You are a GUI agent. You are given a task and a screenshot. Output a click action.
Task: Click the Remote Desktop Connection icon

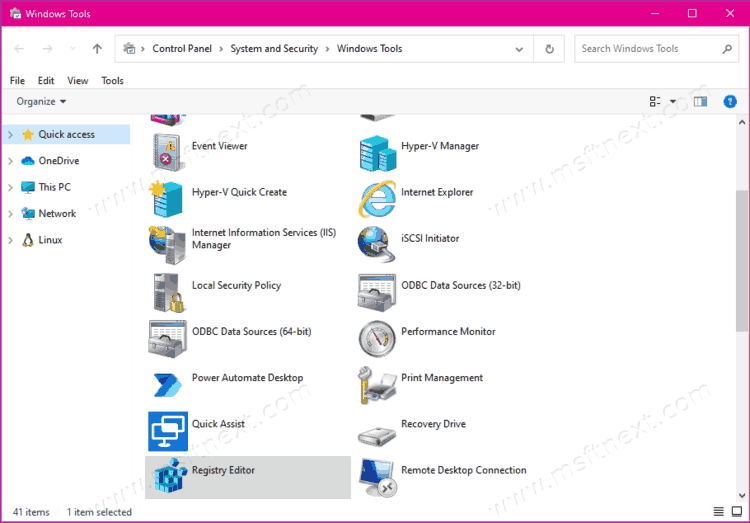pos(378,478)
